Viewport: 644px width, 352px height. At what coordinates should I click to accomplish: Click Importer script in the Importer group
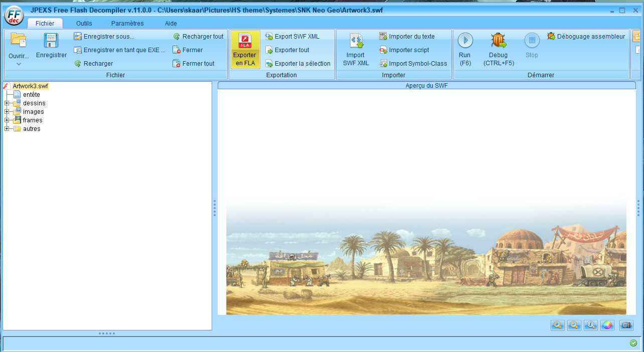(x=408, y=50)
